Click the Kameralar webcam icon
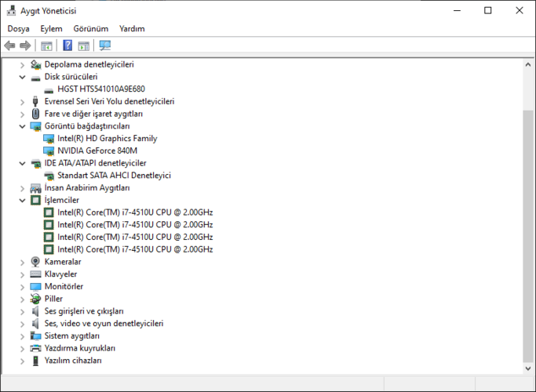Screen dimensions: 536x392 [35, 262]
